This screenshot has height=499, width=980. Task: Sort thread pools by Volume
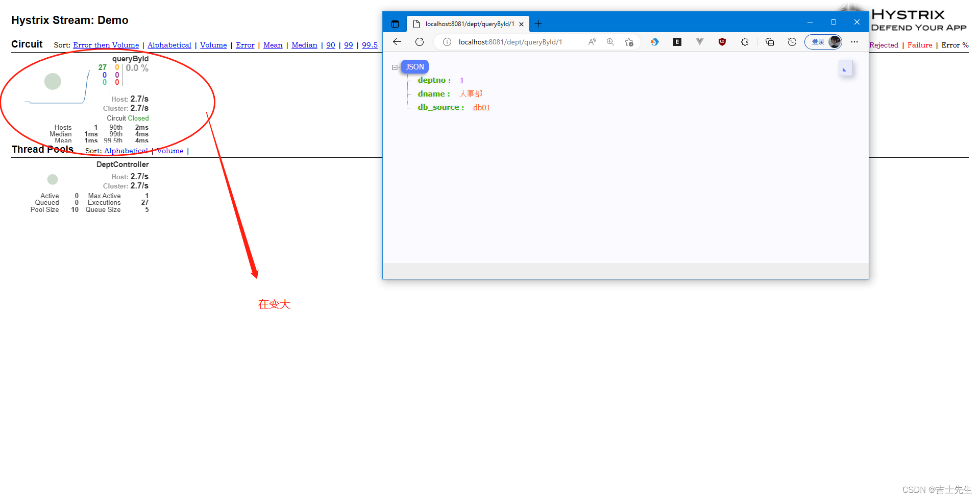pyautogui.click(x=170, y=151)
